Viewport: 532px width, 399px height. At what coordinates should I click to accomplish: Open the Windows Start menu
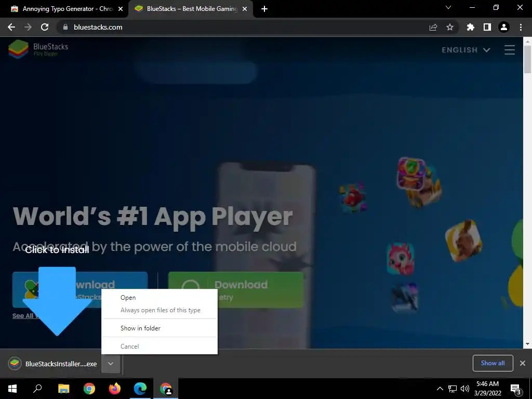(x=12, y=389)
